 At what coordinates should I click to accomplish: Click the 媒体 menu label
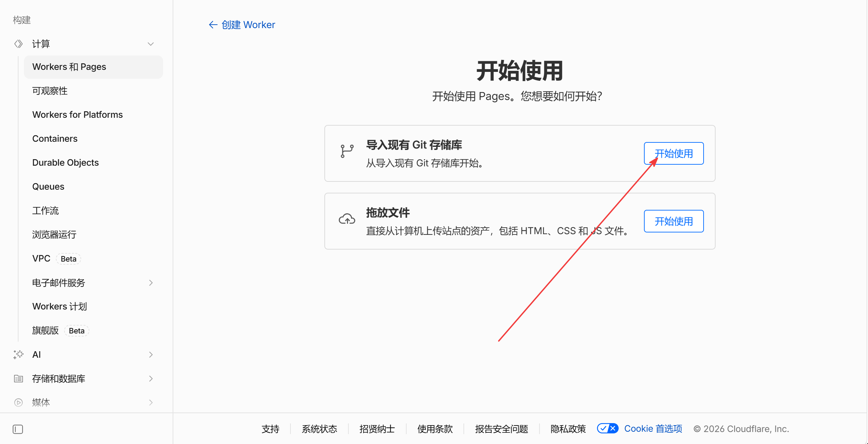pos(41,403)
